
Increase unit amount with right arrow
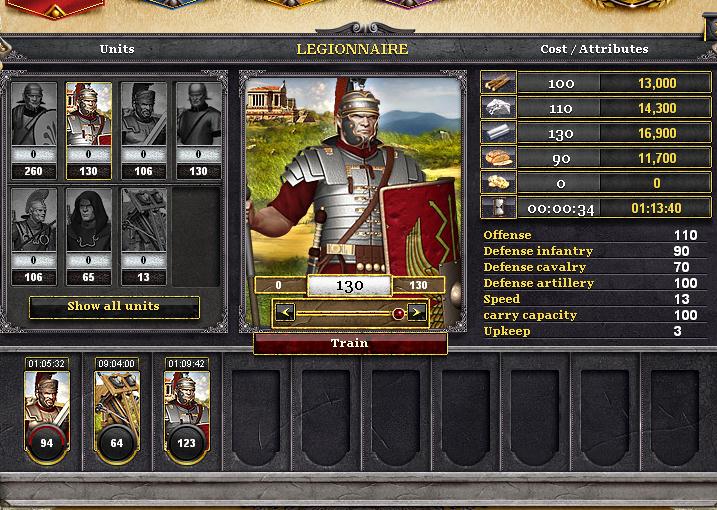[x=417, y=313]
